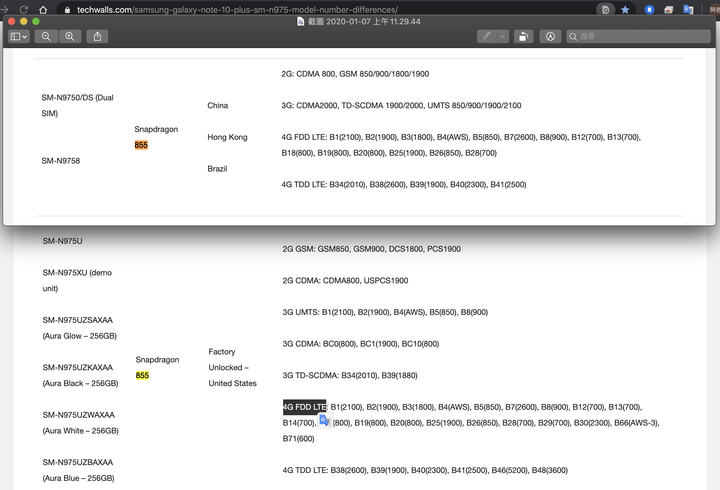Image resolution: width=720 pixels, height=490 pixels.
Task: Open the Google Translate extension icon
Action: [x=688, y=9]
